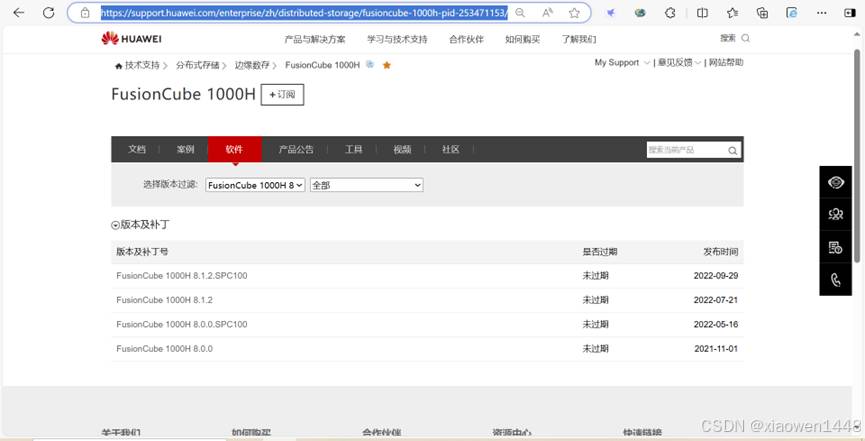Open 产品与解决方案 menu
The width and height of the screenshot is (865, 441).
315,39
